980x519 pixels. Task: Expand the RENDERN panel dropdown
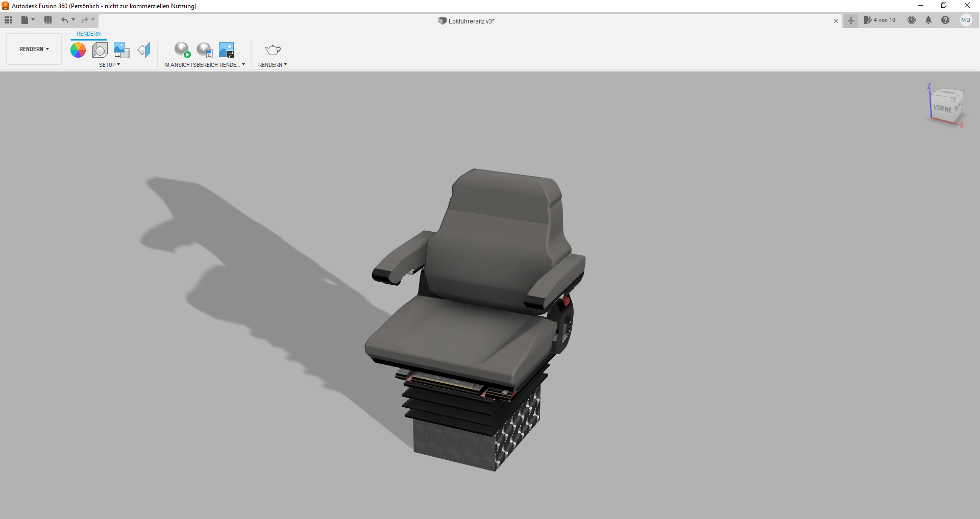273,65
